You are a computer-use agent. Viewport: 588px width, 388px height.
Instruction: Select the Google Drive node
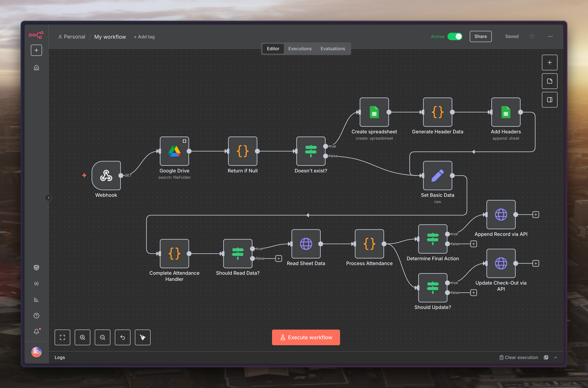pyautogui.click(x=174, y=151)
